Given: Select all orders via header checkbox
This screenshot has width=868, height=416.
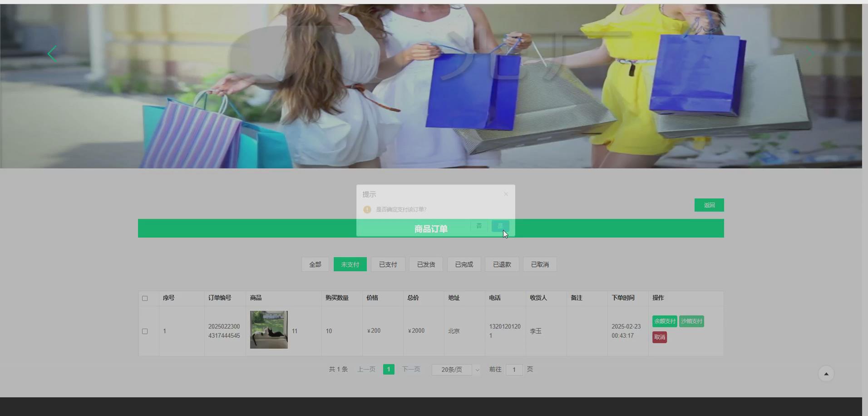Looking at the screenshot, I should (x=145, y=298).
